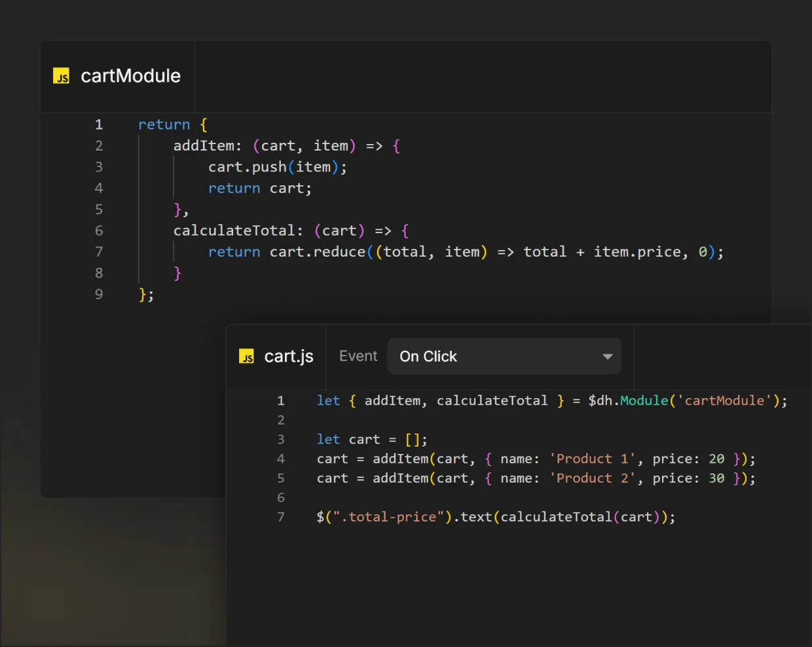Click 'addItem: (cart, item) => {' line
Image resolution: width=812 pixels, height=647 pixels.
coord(287,145)
